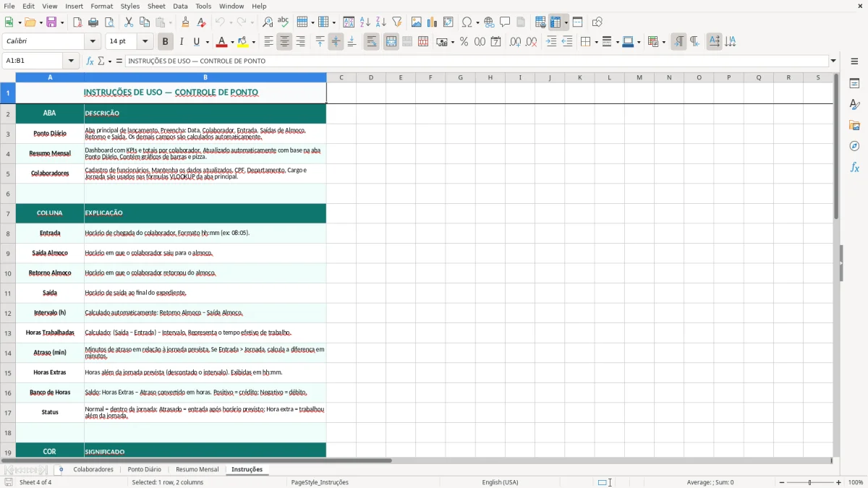The image size is (868, 488).
Task: Open the Borders dropdown arrow
Action: [x=596, y=42]
